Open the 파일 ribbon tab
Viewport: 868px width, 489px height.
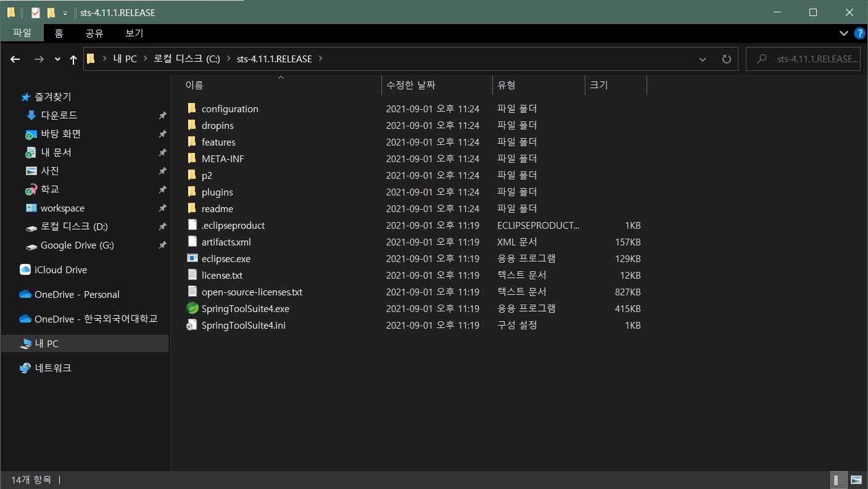pos(22,33)
